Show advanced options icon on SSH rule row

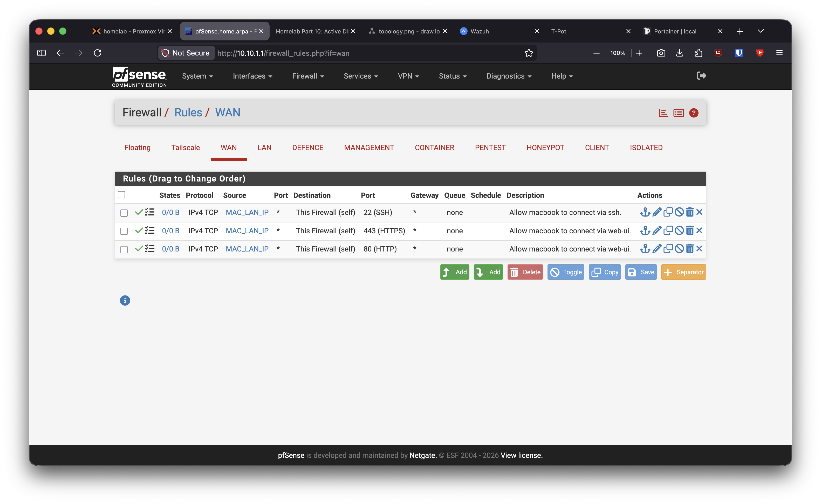click(150, 212)
